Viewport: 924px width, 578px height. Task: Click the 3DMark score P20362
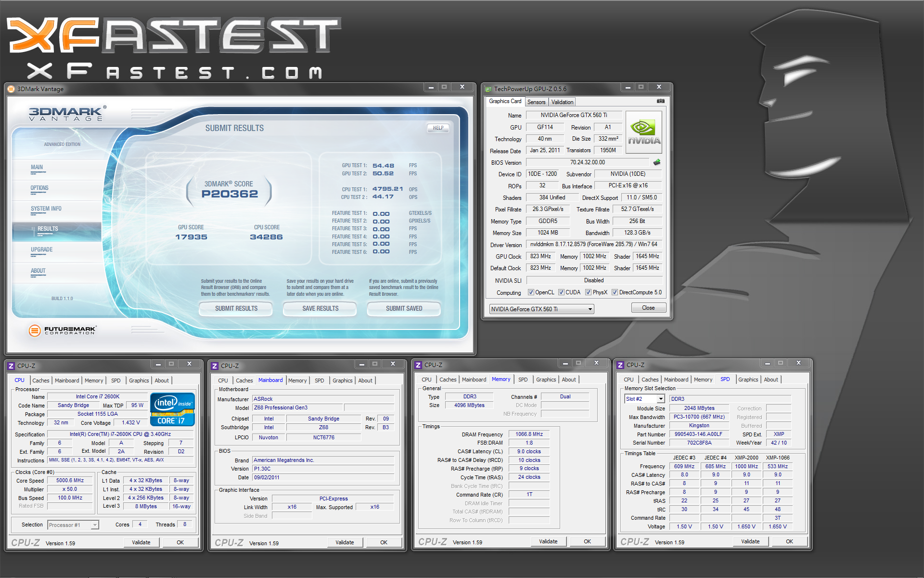click(230, 194)
